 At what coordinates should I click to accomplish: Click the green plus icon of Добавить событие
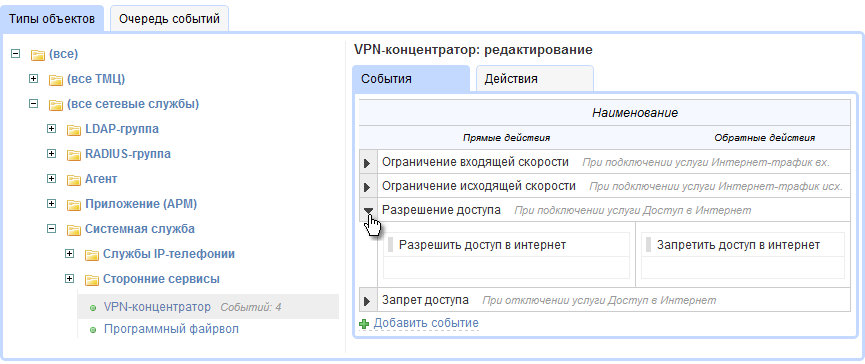coord(364,324)
